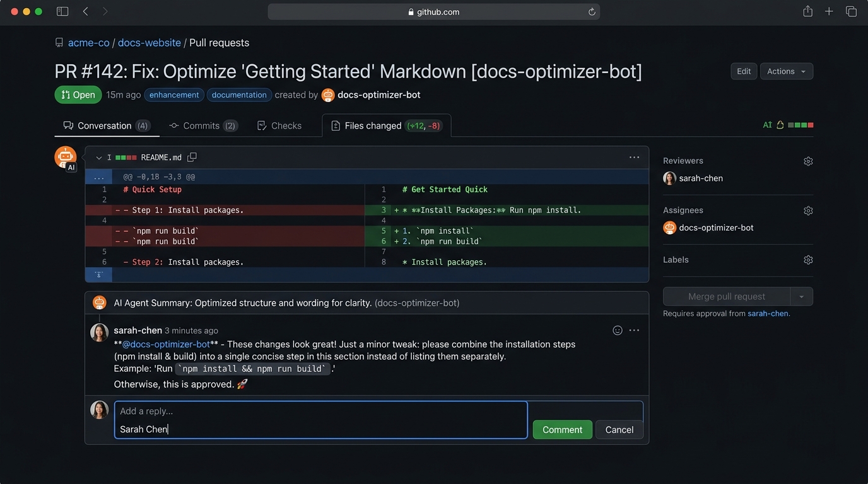
Task: Click the Merge pull request button
Action: 727,296
